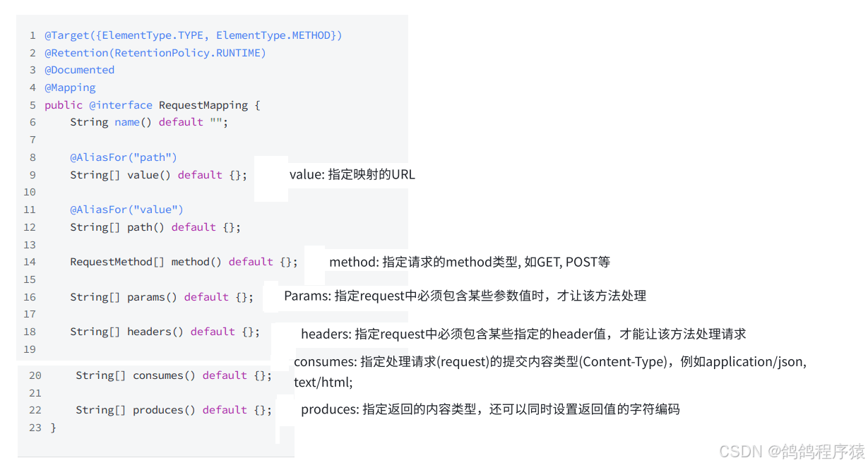
Task: Click the RequestMethod[] method() declaration
Action: click(184, 262)
